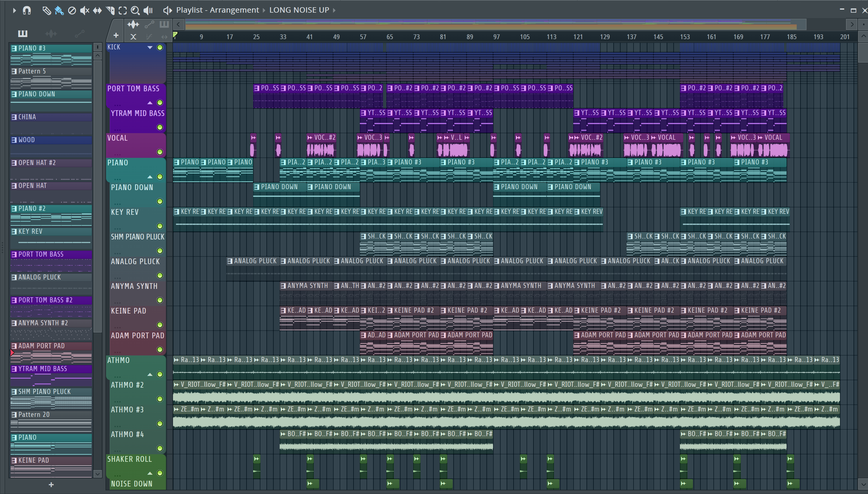Image resolution: width=868 pixels, height=494 pixels.
Task: Click the song overview minimap bar
Action: pos(495,24)
